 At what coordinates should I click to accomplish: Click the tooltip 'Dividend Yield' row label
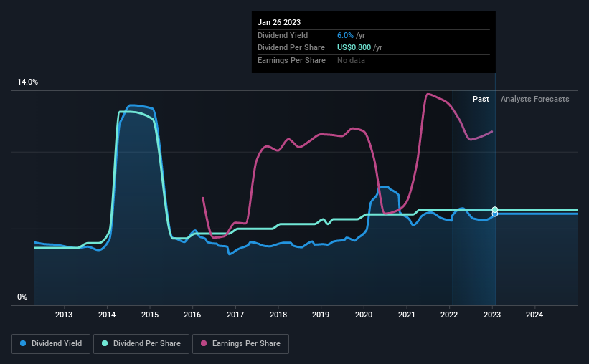(283, 35)
